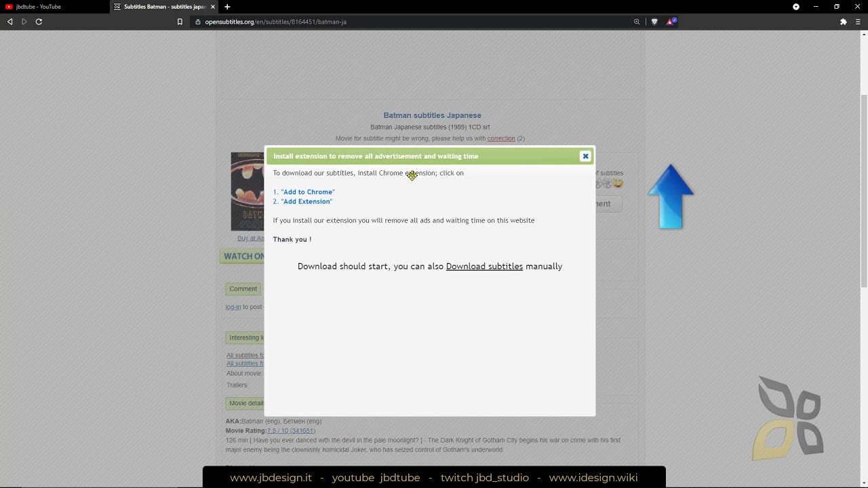Click the lock icon for site info

coord(198,22)
